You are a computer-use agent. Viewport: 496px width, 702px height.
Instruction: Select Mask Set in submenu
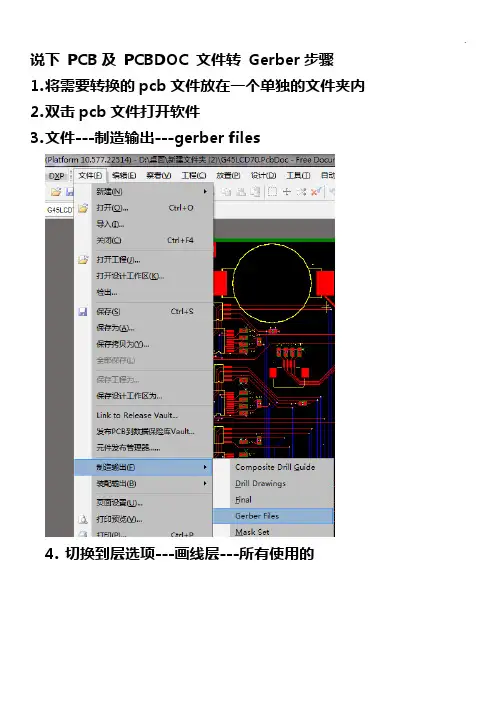pyautogui.click(x=274, y=531)
